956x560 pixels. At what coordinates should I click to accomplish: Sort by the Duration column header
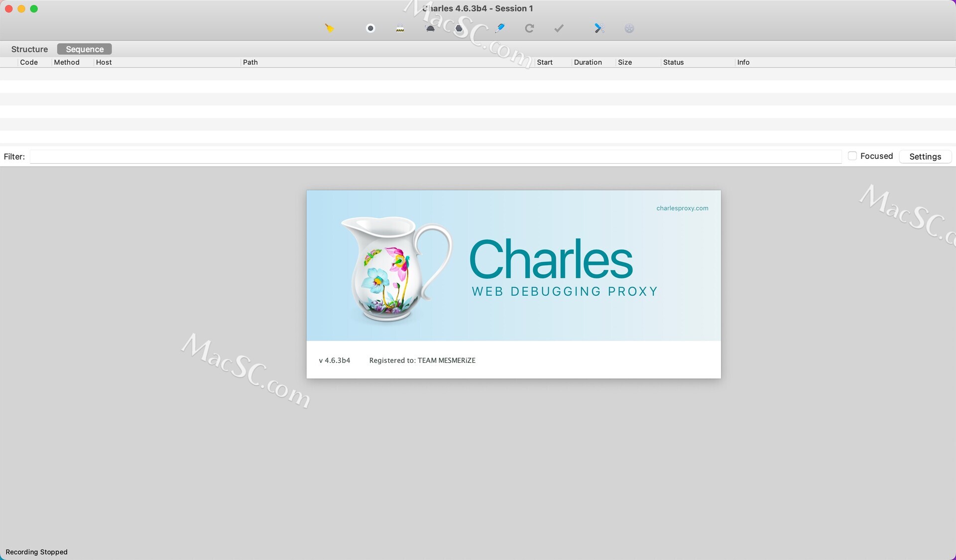click(x=588, y=62)
